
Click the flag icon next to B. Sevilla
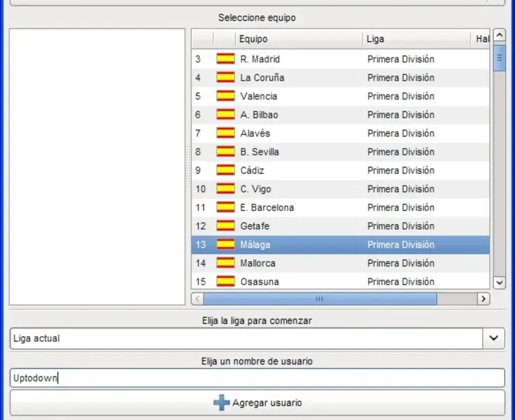tap(225, 152)
